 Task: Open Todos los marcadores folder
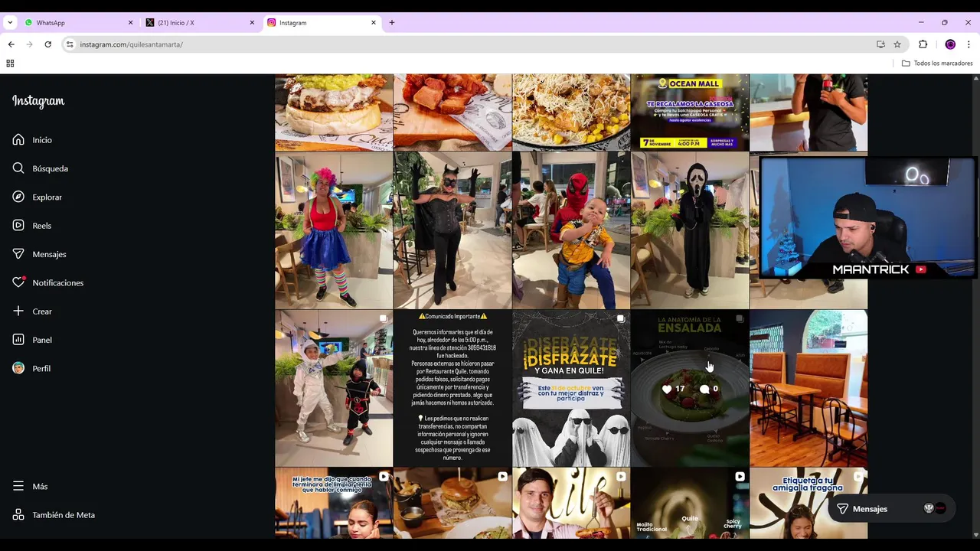tap(937, 64)
